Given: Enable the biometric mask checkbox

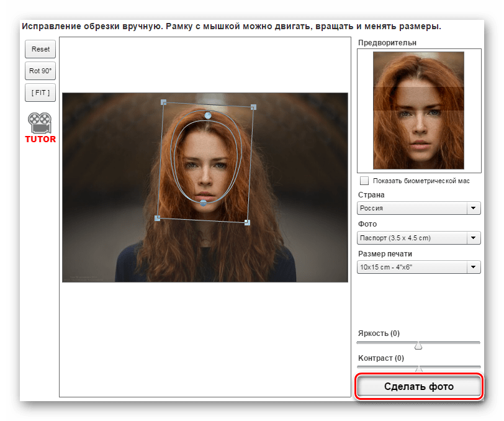Looking at the screenshot, I should click(364, 181).
